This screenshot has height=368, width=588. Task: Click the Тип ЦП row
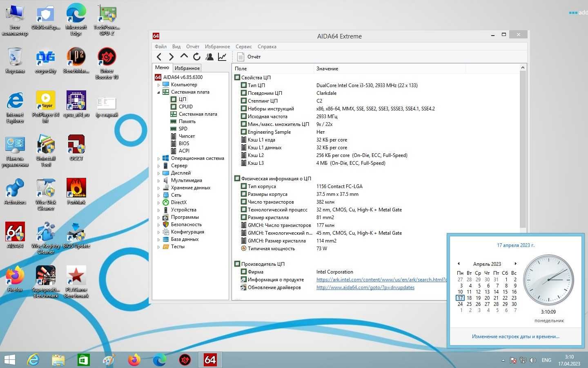point(376,85)
